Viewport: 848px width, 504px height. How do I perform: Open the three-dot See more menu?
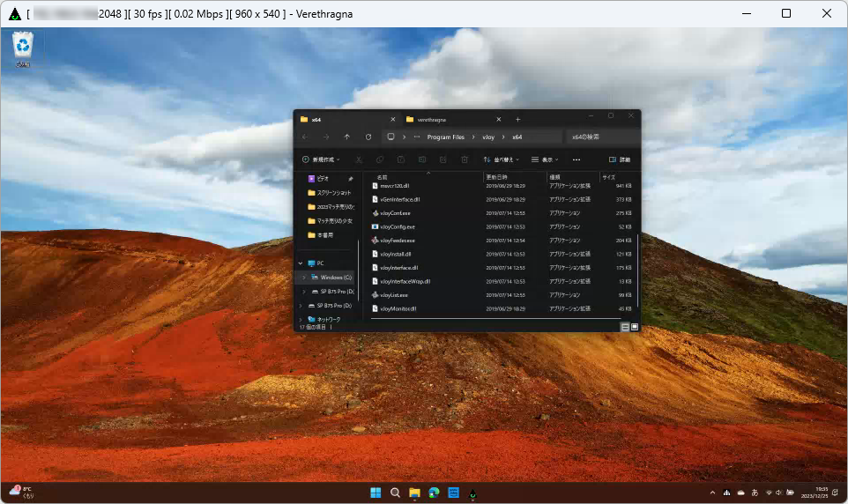tap(576, 159)
